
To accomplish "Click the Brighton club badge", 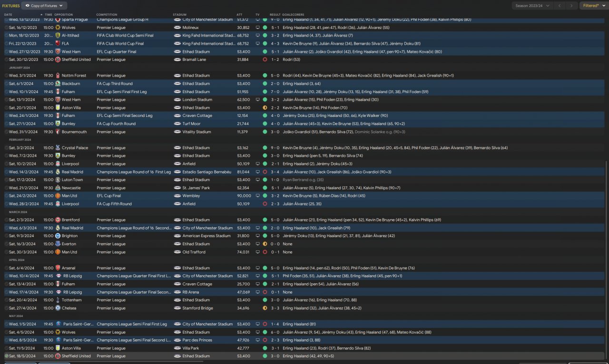I will click(58, 236).
